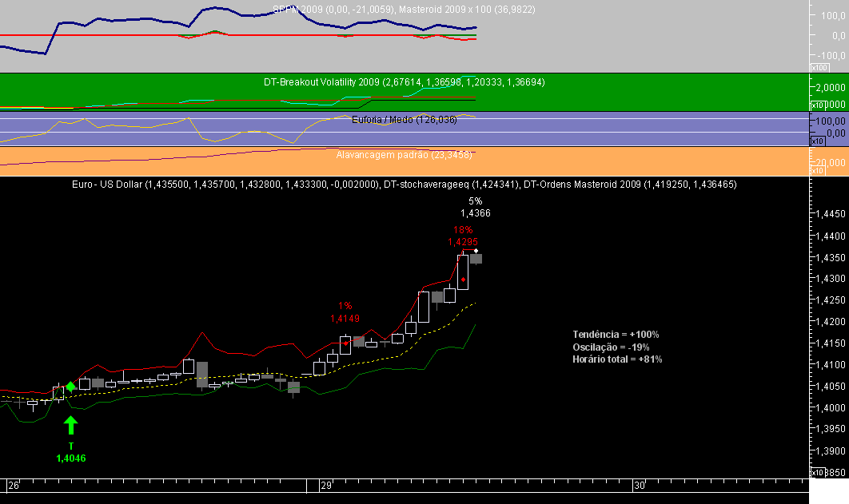Select the Euforia / Medo indicator title

coord(404,120)
